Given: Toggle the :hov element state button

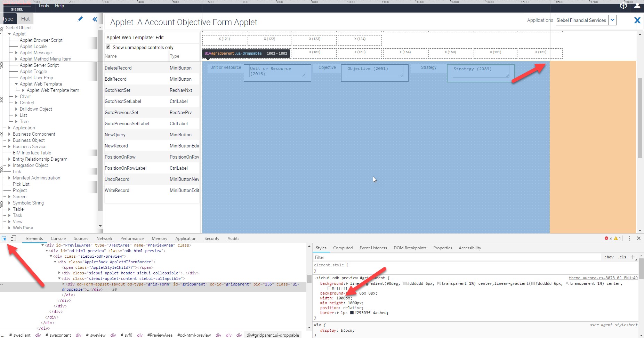Looking at the screenshot, I should tap(609, 257).
